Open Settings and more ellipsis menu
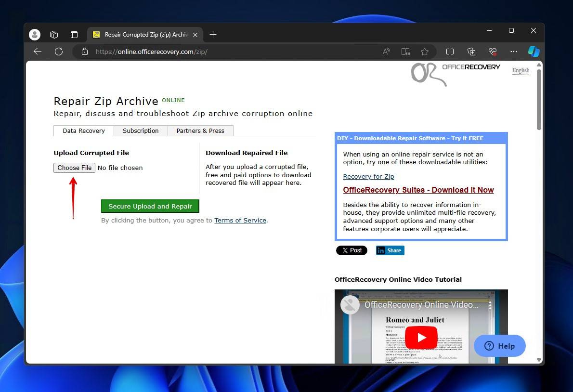This screenshot has height=392, width=573. [514, 52]
